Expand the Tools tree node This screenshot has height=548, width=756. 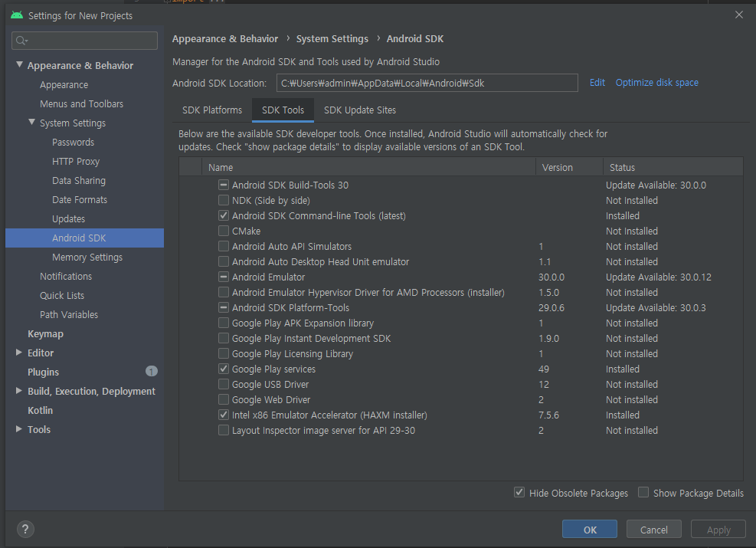pos(19,429)
